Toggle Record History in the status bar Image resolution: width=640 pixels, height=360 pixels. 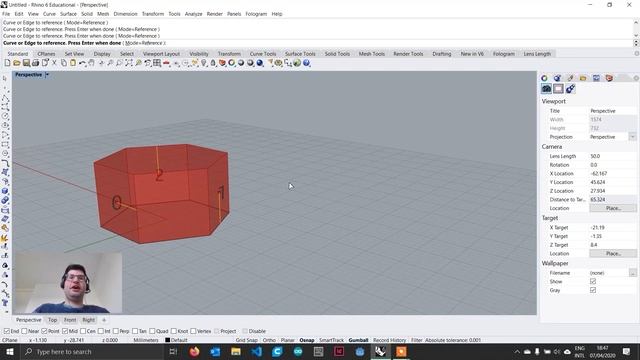tap(389, 340)
